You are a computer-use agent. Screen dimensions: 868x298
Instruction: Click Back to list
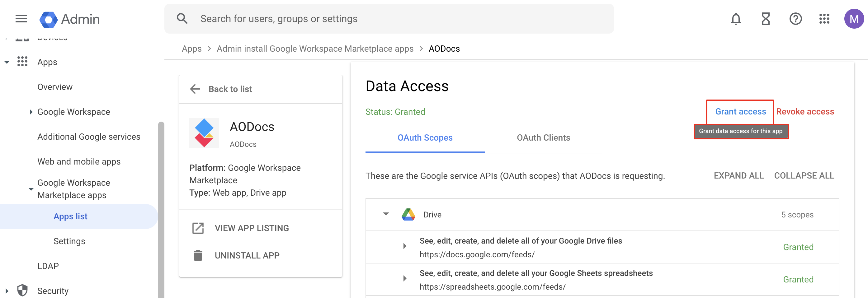pos(230,89)
